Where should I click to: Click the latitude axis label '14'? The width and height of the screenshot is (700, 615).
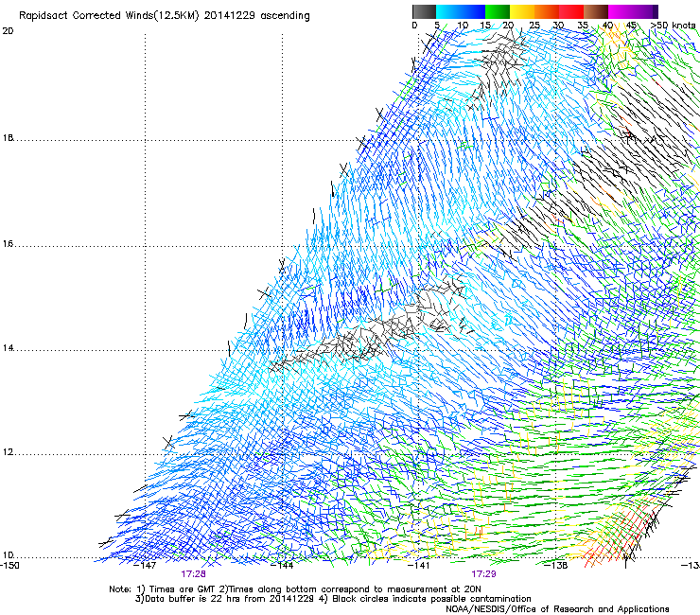coord(8,348)
